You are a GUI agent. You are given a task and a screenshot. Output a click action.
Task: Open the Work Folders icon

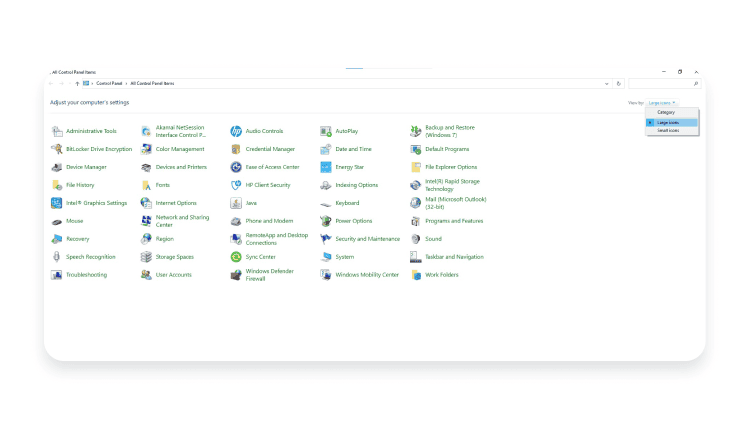coord(416,275)
